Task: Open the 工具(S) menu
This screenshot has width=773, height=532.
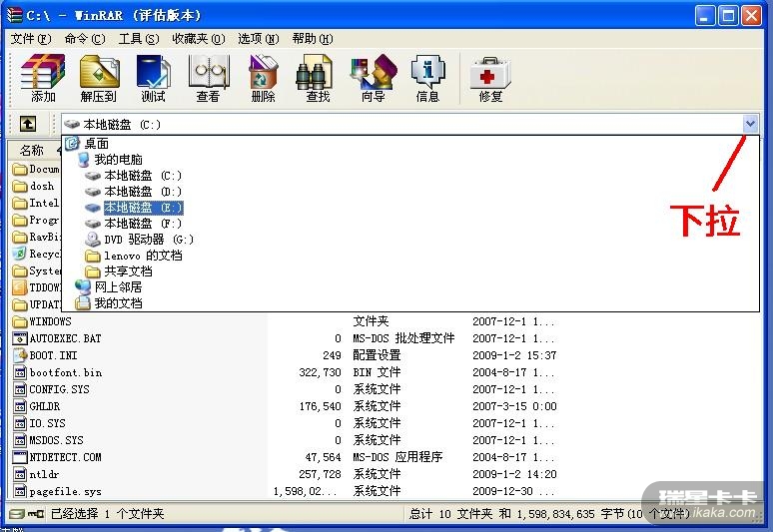Action: click(139, 38)
